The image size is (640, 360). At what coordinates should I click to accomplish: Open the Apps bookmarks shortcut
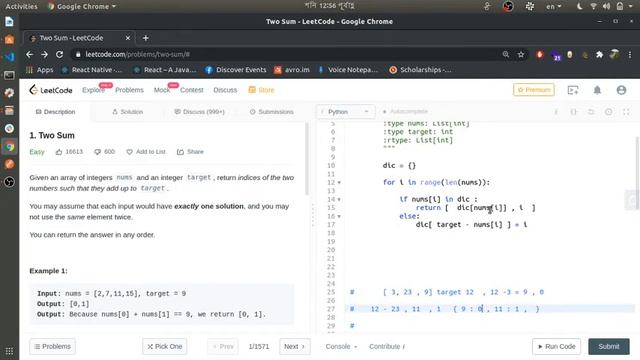40,70
